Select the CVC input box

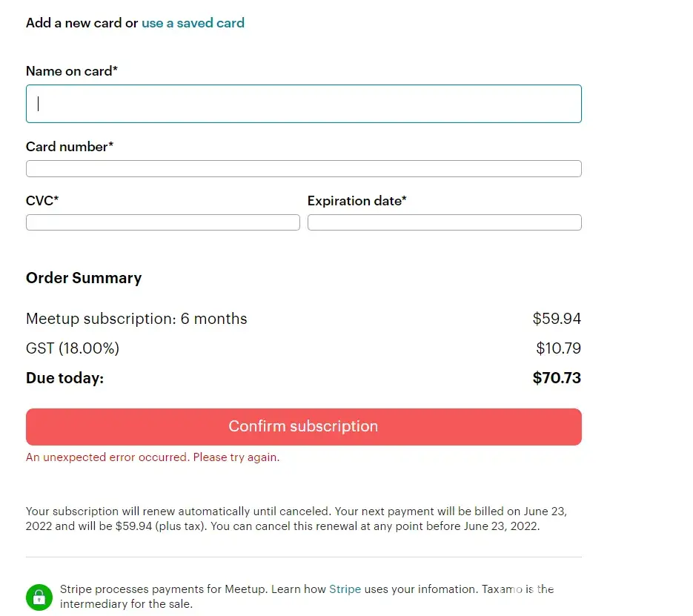pyautogui.click(x=162, y=222)
